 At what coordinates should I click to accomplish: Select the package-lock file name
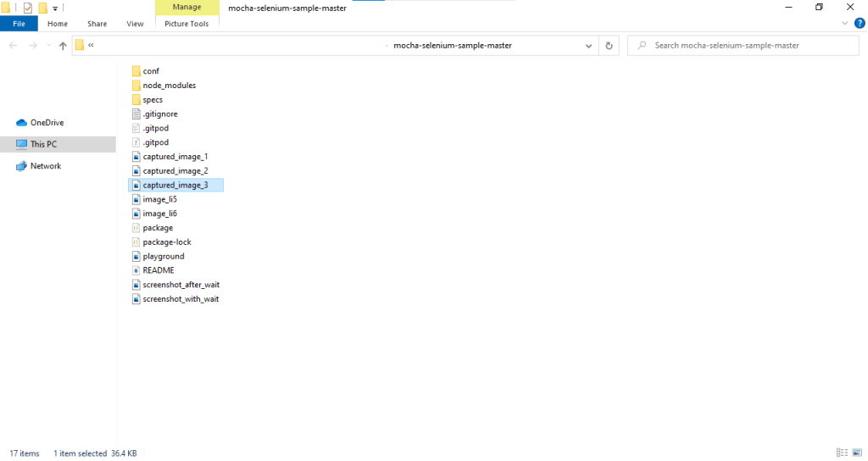(167, 242)
